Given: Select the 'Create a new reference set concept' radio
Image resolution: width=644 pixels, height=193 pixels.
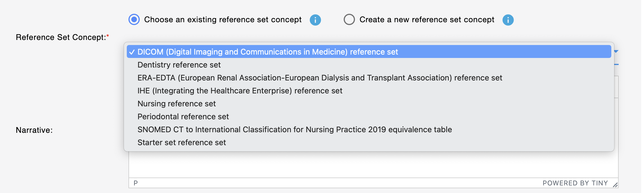Looking at the screenshot, I should coord(349,19).
